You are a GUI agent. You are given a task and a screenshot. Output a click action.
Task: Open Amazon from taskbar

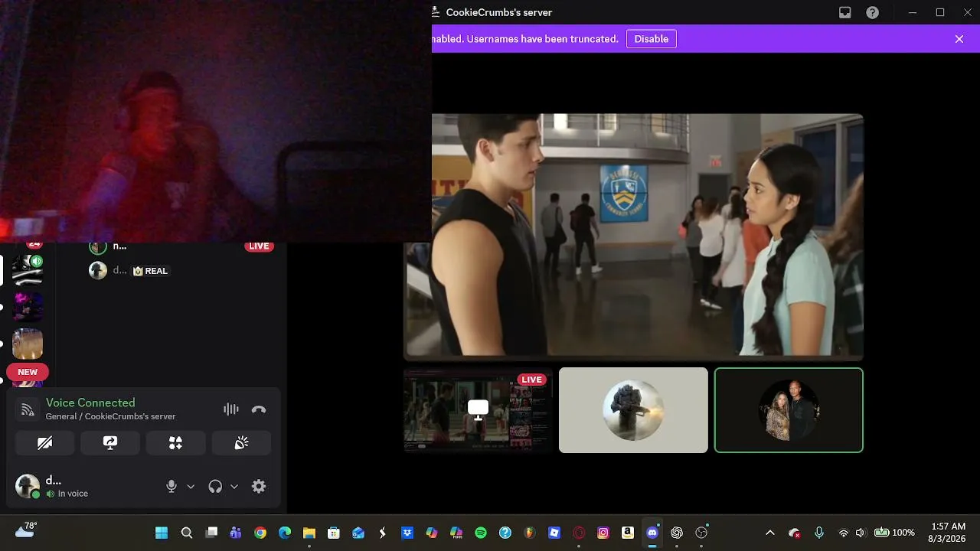coord(628,533)
